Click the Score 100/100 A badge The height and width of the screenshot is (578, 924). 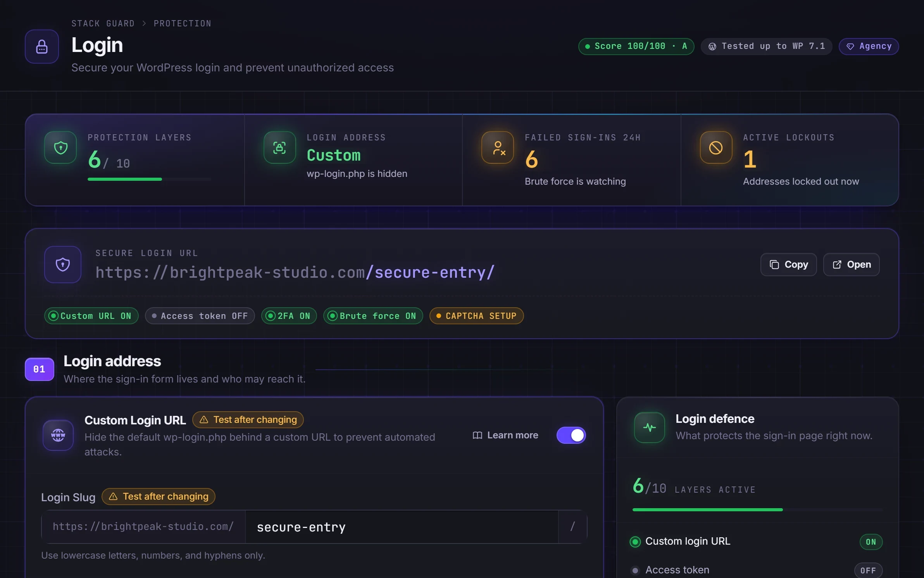636,47
